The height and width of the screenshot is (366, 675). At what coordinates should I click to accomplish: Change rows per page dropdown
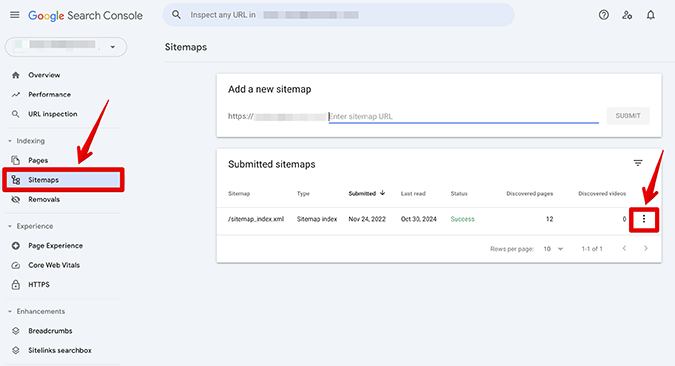click(553, 249)
